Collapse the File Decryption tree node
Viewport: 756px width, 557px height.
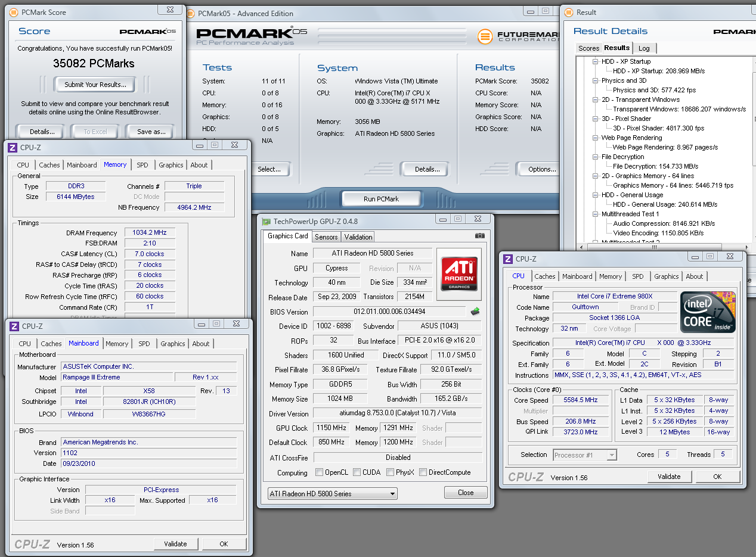[595, 157]
